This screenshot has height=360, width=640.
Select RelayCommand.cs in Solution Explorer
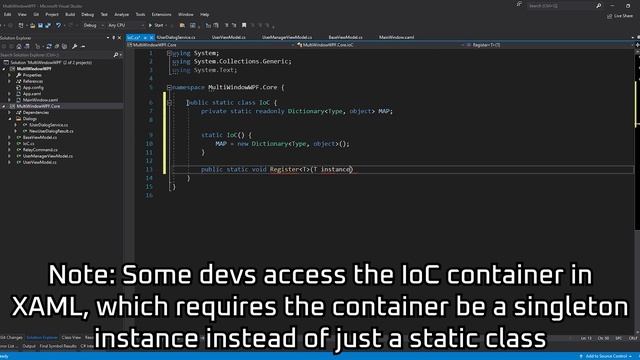coord(37,150)
